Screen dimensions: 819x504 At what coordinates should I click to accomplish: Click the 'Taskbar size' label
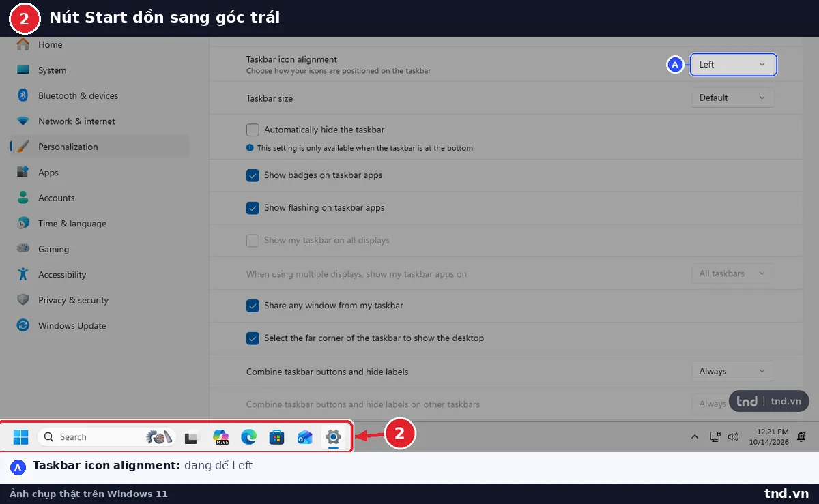click(x=270, y=98)
